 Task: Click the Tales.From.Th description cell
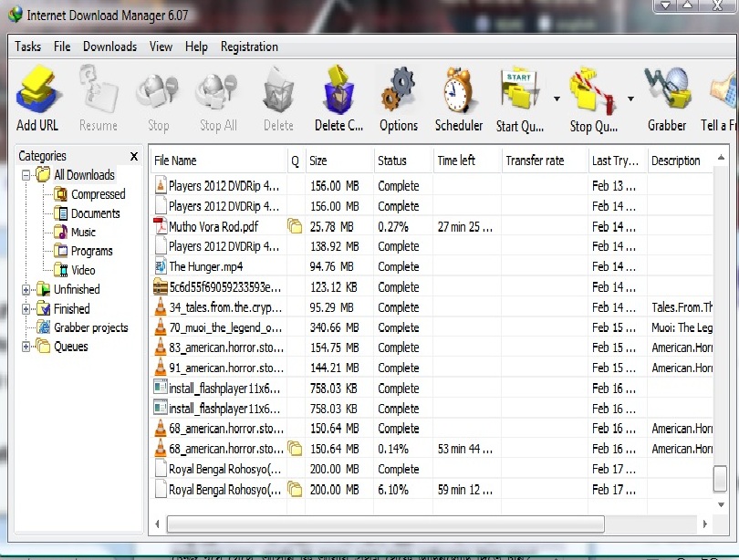682,307
